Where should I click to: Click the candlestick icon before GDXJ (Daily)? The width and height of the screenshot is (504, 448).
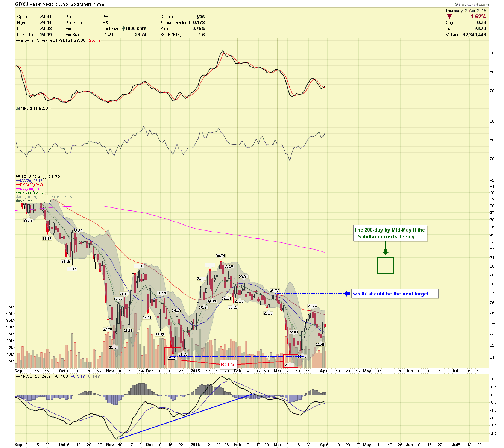coord(18,176)
